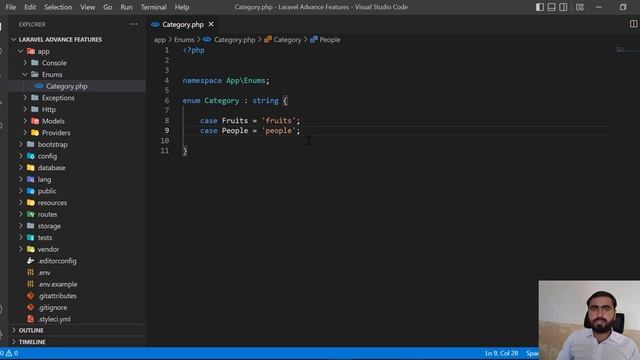Expand the Exceptions folder chevron
The height and width of the screenshot is (360, 640).
25,98
